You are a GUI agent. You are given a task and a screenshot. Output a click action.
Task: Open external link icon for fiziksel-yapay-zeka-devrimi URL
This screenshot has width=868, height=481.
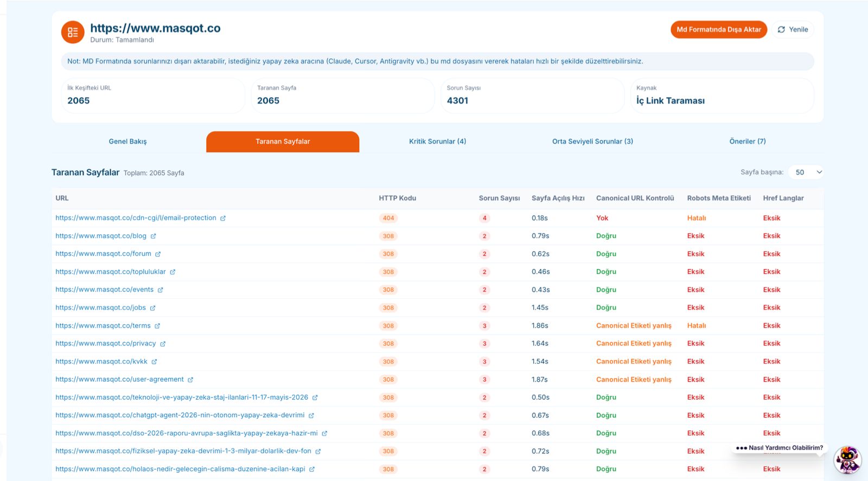pos(318,451)
